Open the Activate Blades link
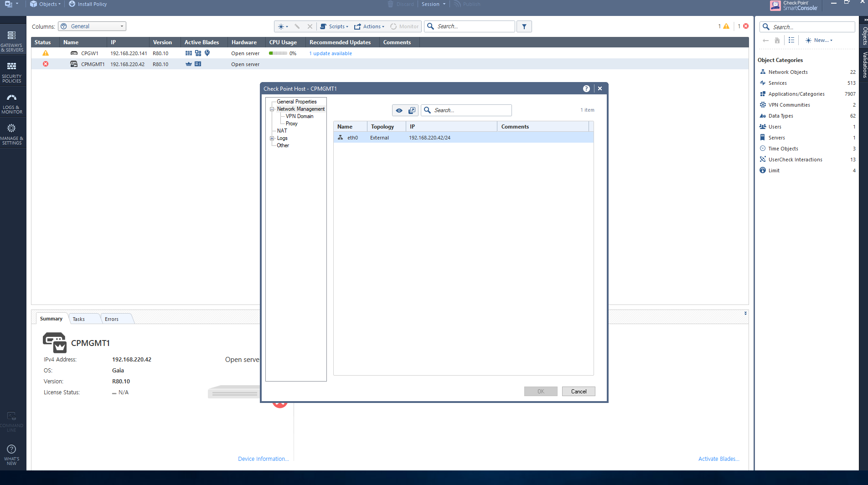 pyautogui.click(x=719, y=459)
